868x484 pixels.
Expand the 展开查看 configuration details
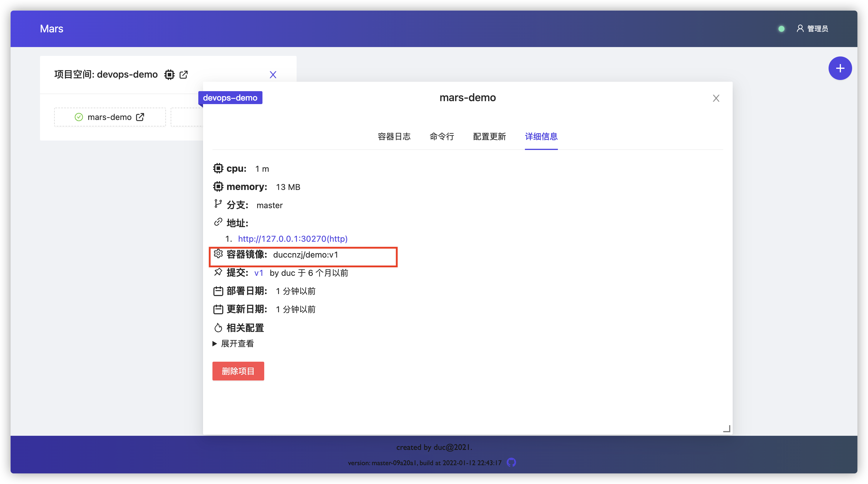tap(233, 343)
